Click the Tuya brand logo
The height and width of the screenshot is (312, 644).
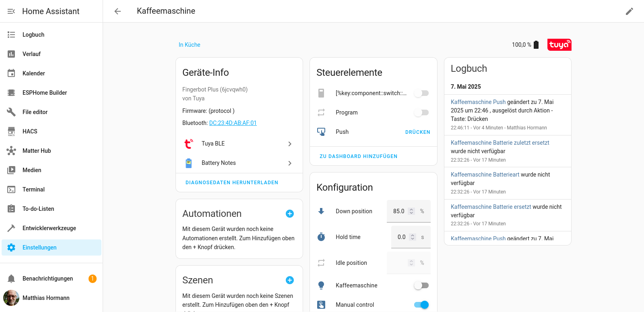click(559, 45)
